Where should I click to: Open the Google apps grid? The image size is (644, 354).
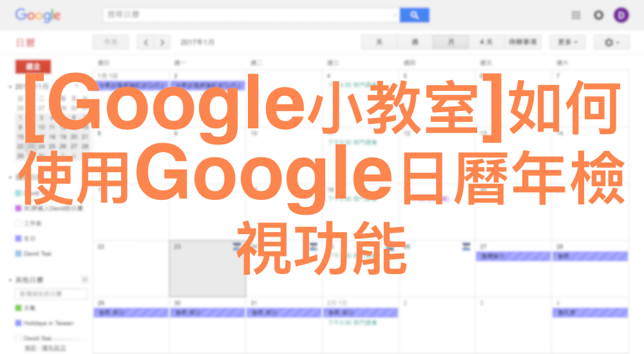coord(576,15)
